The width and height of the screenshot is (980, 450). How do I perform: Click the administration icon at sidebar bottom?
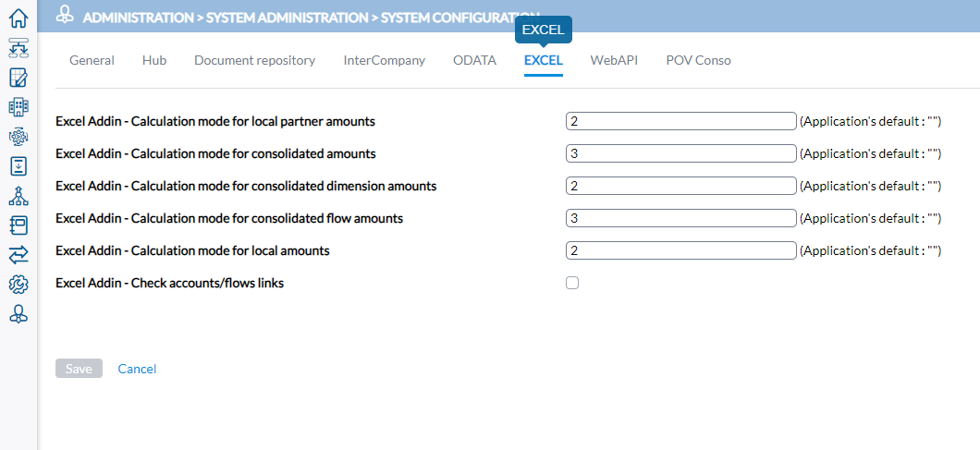pos(18,314)
